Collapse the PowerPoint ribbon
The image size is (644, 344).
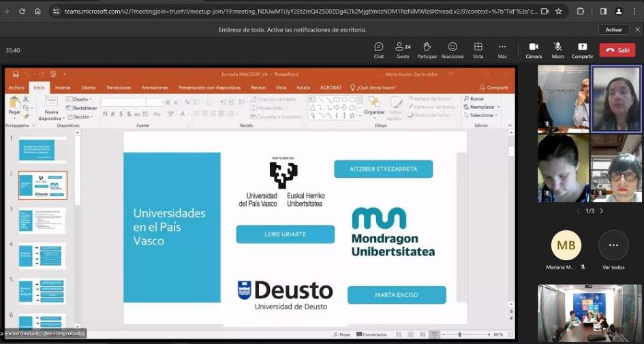[x=510, y=125]
